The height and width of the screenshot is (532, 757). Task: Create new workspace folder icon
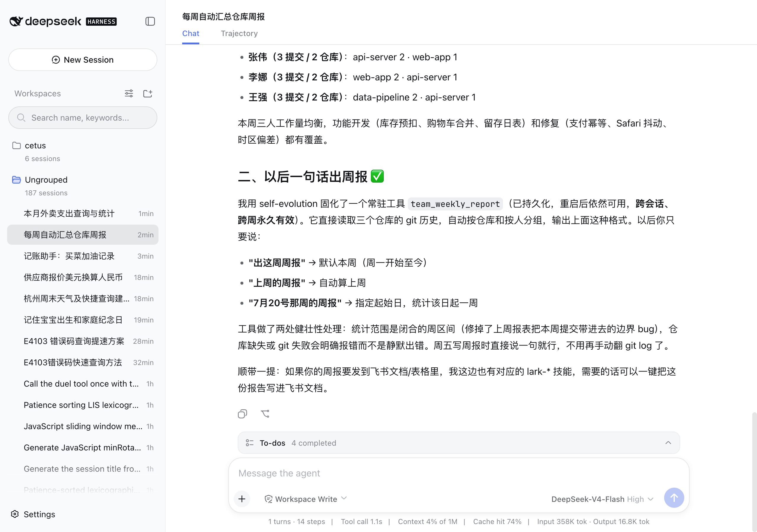point(148,94)
